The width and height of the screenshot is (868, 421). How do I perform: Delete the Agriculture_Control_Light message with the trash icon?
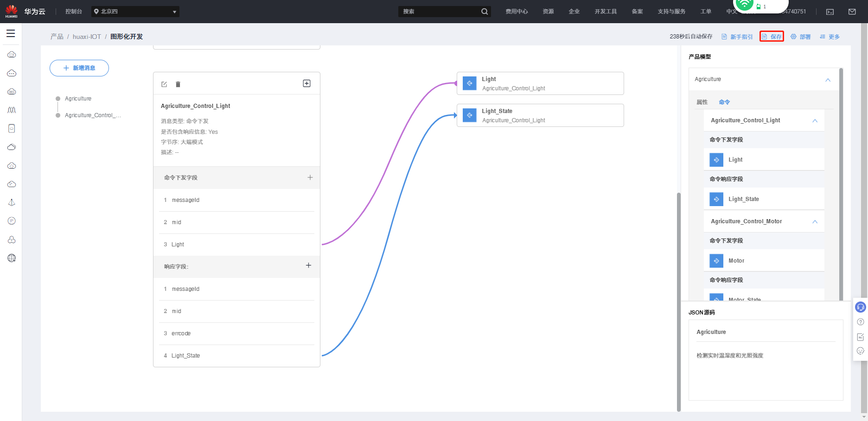click(x=178, y=84)
